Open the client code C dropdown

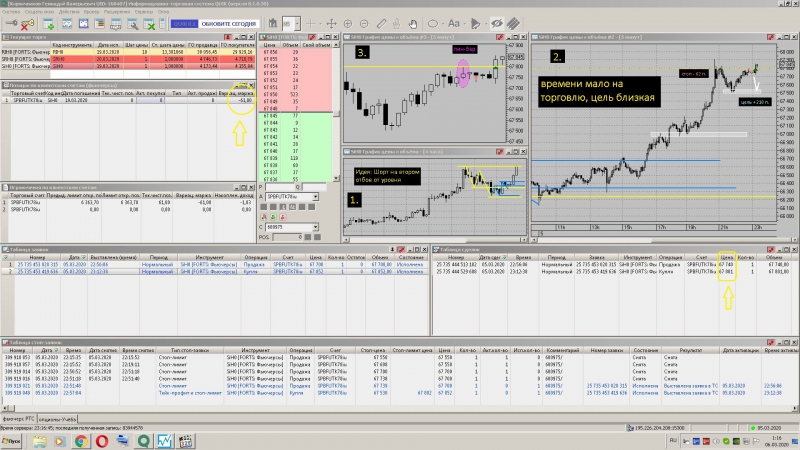pos(315,227)
